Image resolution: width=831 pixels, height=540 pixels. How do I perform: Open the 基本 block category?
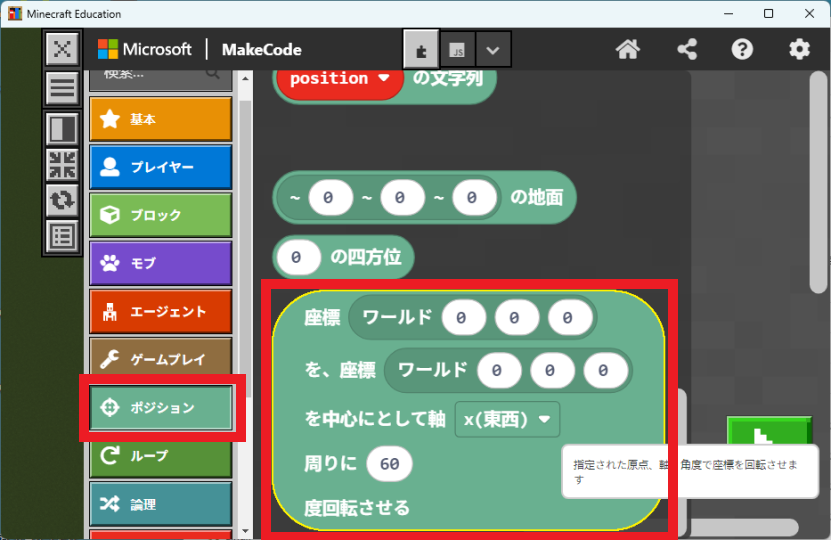tap(161, 119)
